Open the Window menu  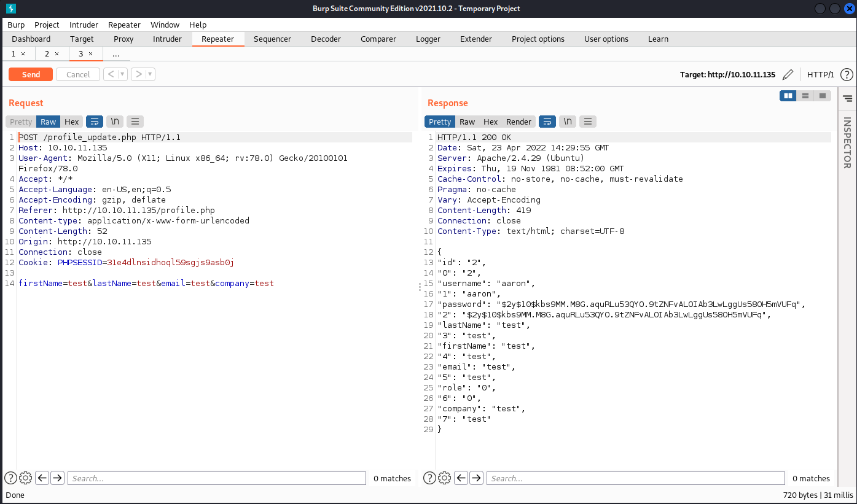pyautogui.click(x=165, y=25)
